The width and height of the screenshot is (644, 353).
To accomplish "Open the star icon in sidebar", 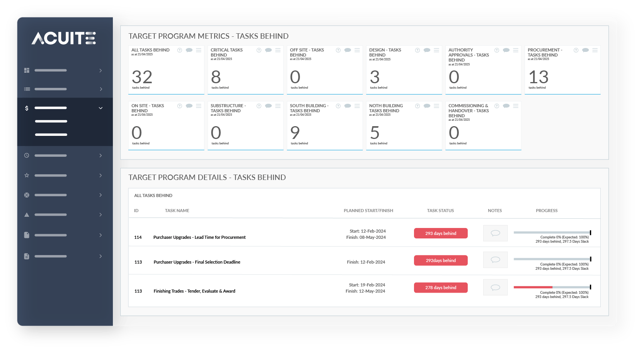I will [27, 175].
